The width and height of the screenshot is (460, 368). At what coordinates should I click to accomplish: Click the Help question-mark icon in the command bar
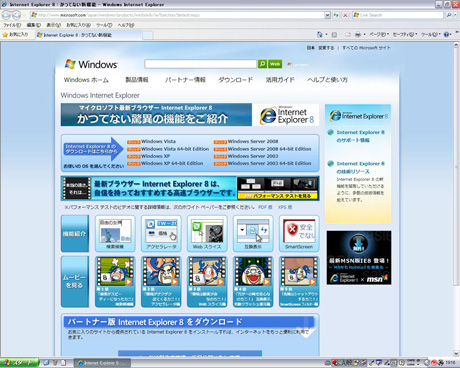pyautogui.click(x=446, y=34)
